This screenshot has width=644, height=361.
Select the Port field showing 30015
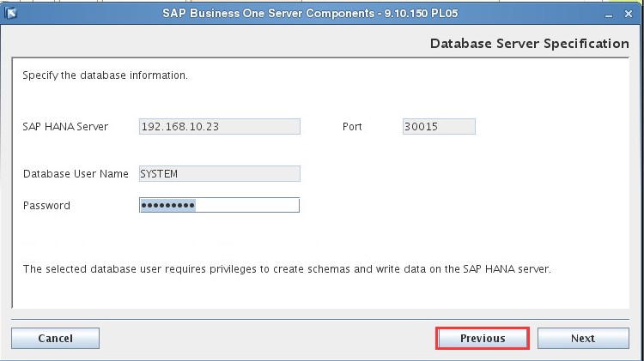click(x=439, y=126)
